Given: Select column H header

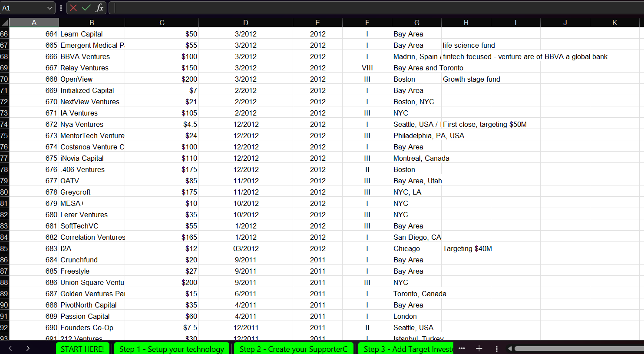Looking at the screenshot, I should [x=466, y=23].
